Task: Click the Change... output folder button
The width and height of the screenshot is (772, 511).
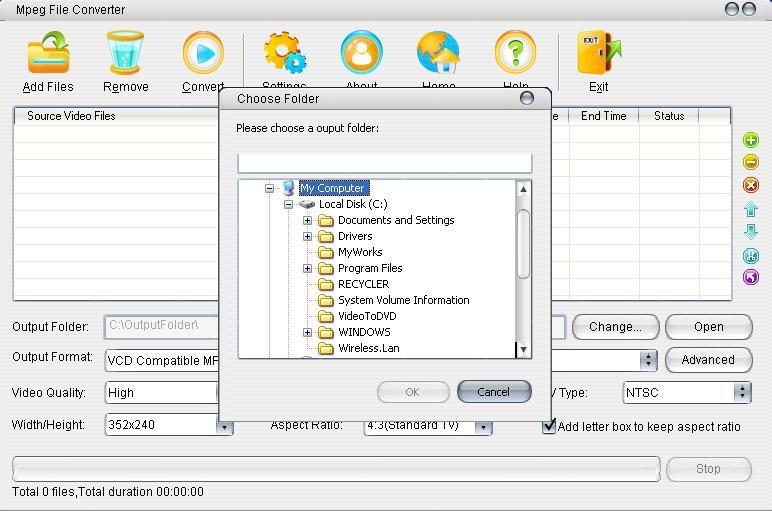Action: coord(615,327)
